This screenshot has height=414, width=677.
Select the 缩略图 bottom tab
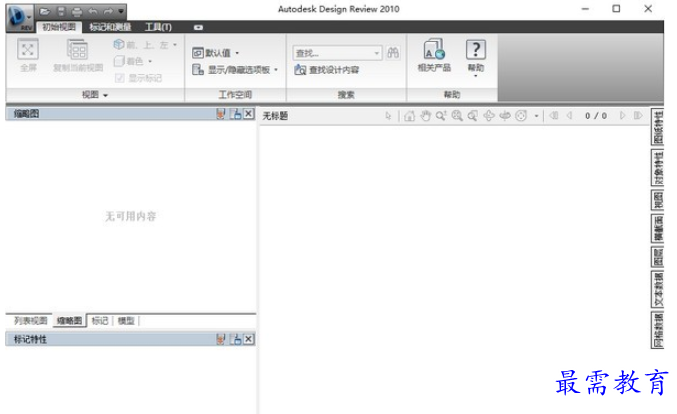coord(69,321)
